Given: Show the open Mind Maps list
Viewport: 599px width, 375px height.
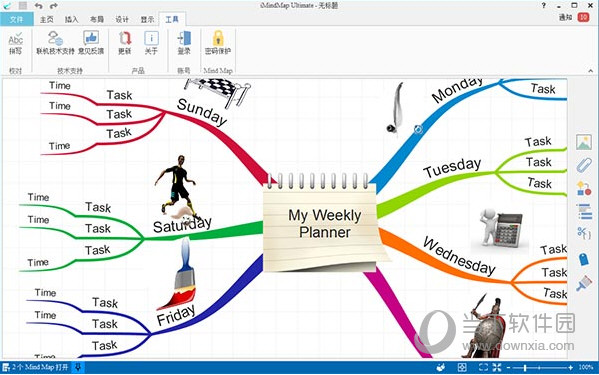Looking at the screenshot, I should coord(36,367).
